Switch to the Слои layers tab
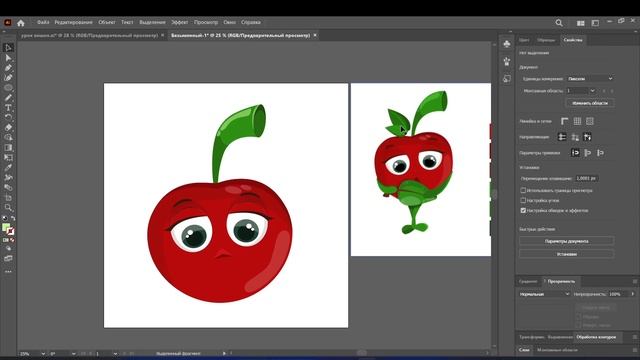This screenshot has height=360, width=640. [x=524, y=350]
